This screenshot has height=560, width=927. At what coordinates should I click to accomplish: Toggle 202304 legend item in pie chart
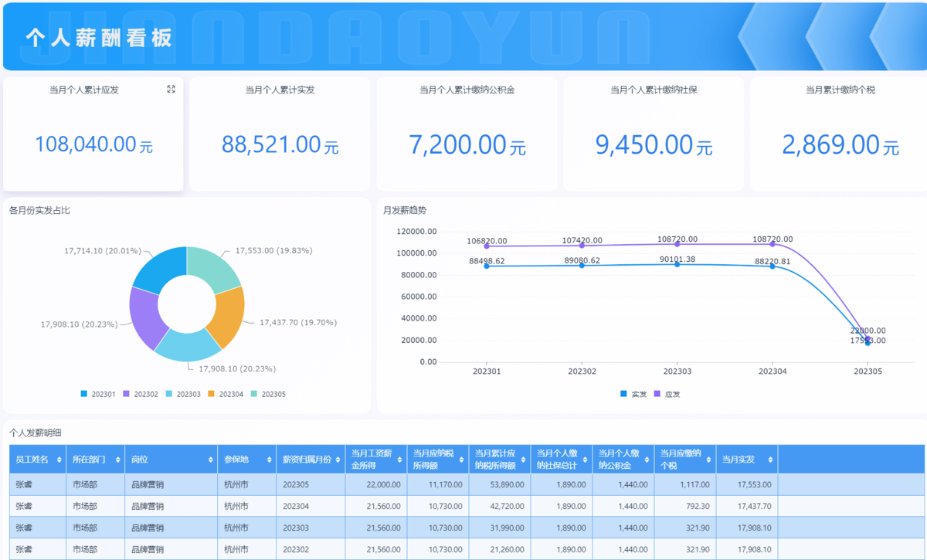point(225,394)
